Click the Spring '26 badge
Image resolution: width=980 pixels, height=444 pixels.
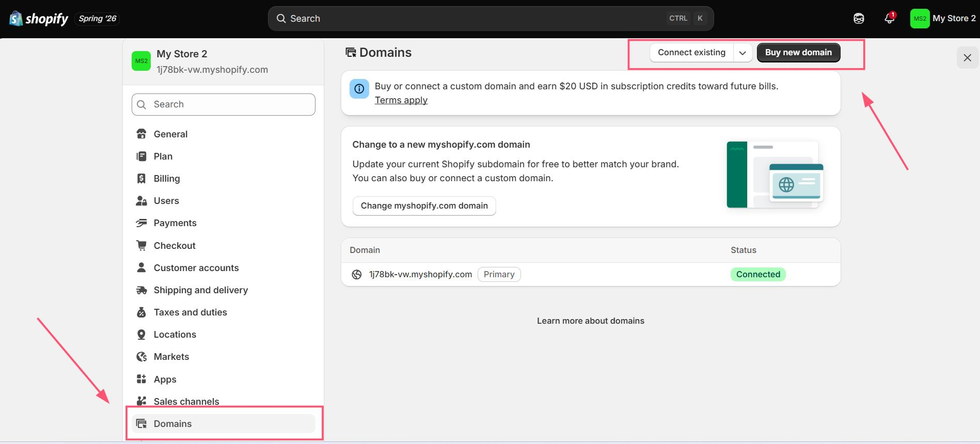[x=97, y=19]
